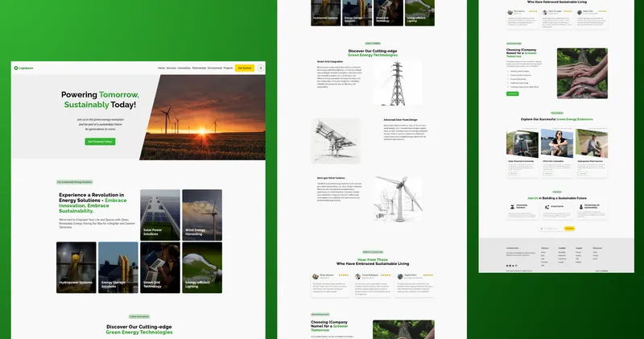Image resolution: width=644 pixels, height=339 pixels.
Task: Open Services in the navigation bar
Action: (x=171, y=68)
